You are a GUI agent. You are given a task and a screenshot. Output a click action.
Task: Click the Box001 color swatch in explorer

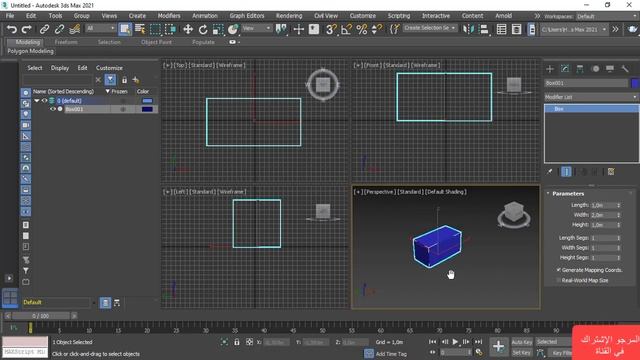(x=147, y=109)
